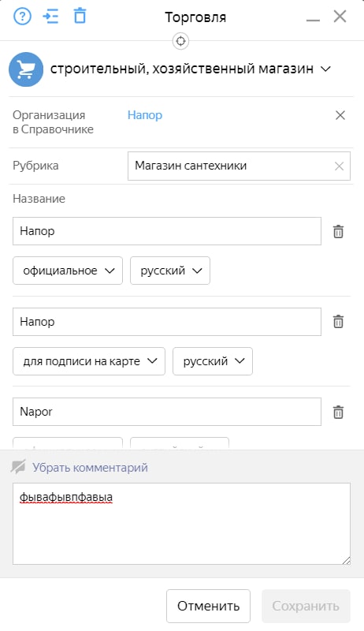Click the blue shopping cart category icon
364x631 pixels.
click(26, 69)
